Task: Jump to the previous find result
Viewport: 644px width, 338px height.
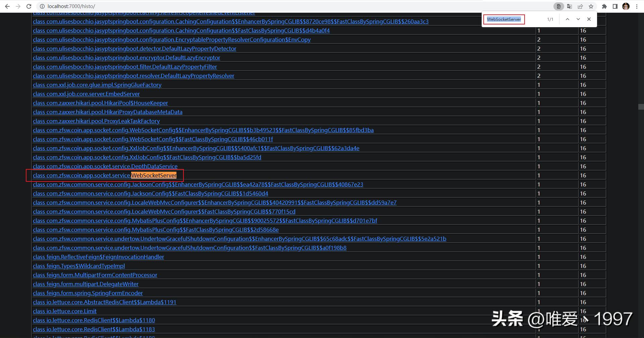Action: point(568,19)
